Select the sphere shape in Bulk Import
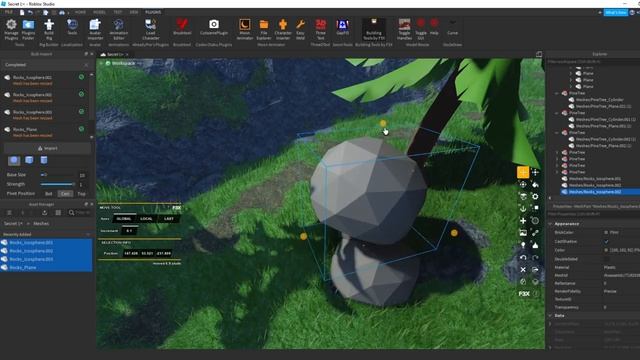640x360 pixels. click(x=14, y=160)
